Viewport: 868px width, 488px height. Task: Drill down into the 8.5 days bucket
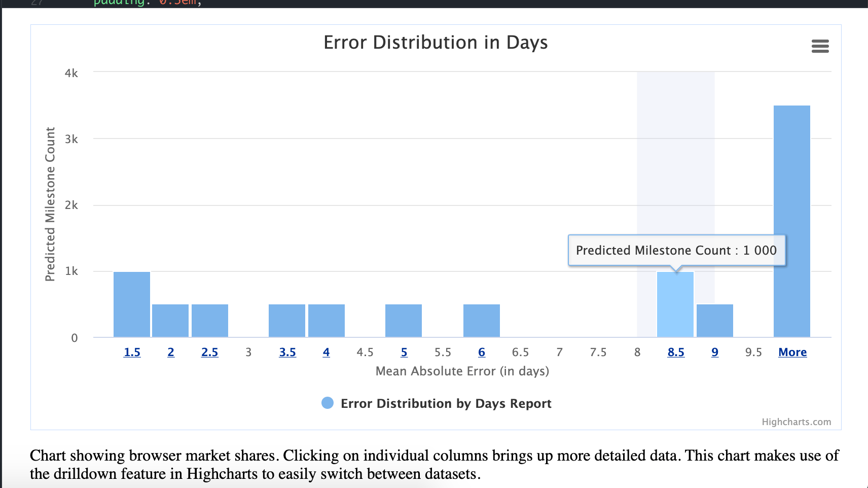[x=676, y=352]
